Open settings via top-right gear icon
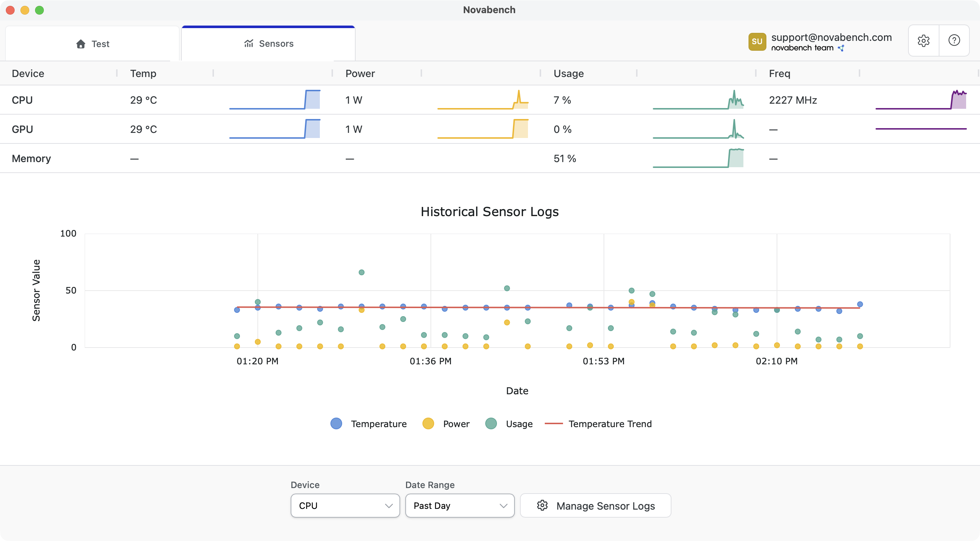Image resolution: width=980 pixels, height=541 pixels. pyautogui.click(x=923, y=41)
